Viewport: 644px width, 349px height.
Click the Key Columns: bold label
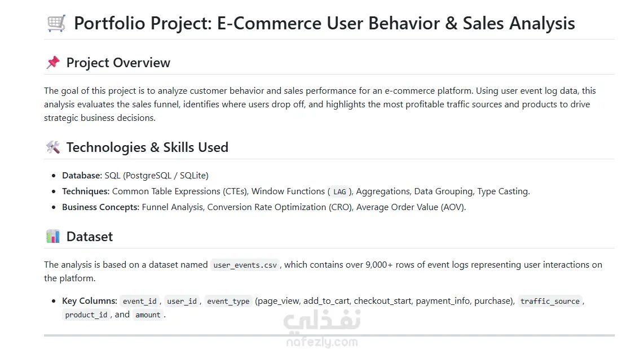coord(90,301)
